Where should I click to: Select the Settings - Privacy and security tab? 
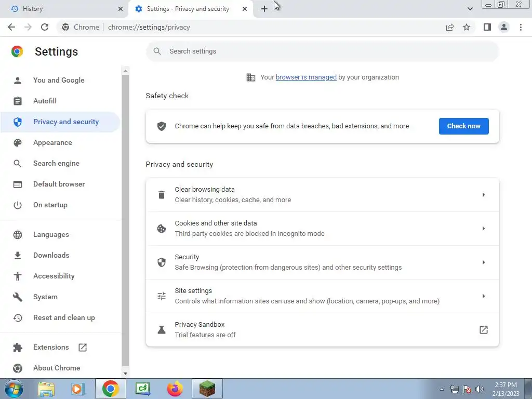pyautogui.click(x=191, y=9)
